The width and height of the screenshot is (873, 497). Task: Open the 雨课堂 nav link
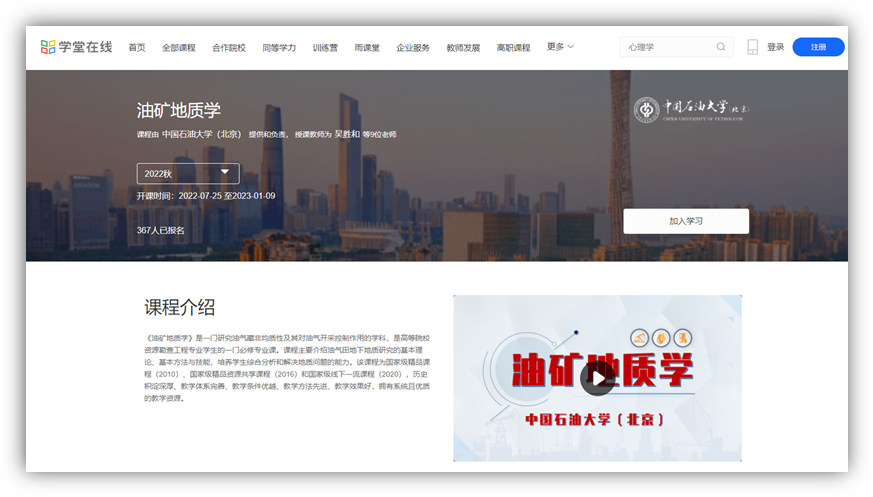[367, 47]
